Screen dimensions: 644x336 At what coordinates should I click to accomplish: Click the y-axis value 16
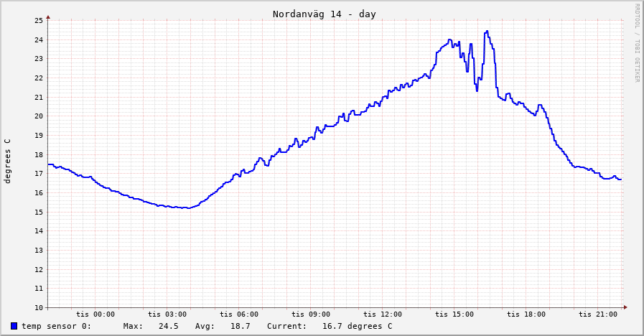tap(39, 193)
